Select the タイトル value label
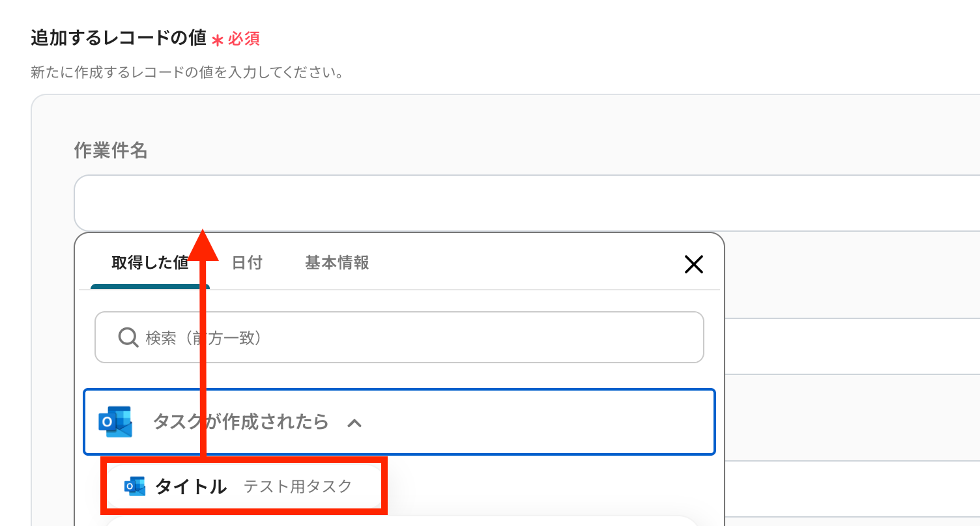This screenshot has width=980, height=526. pyautogui.click(x=191, y=486)
